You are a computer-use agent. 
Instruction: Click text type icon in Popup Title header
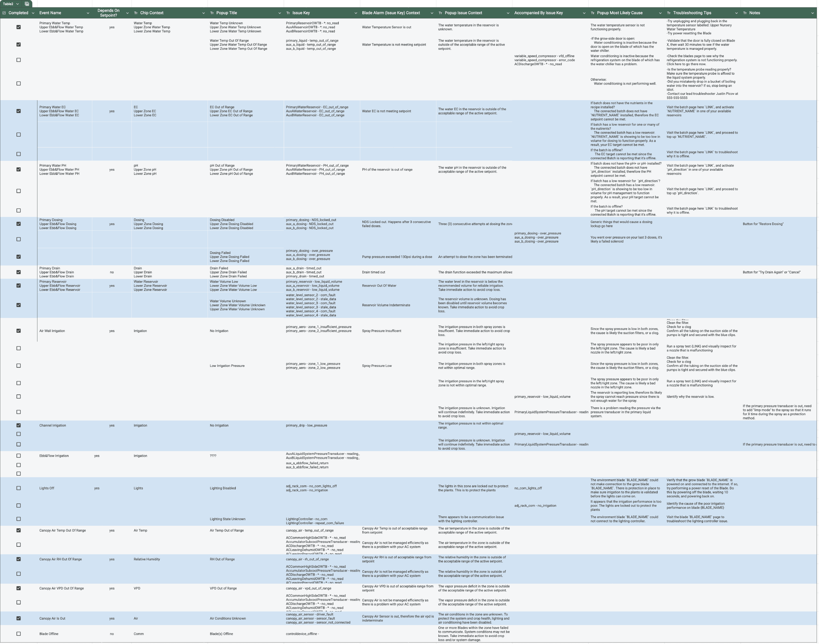click(212, 13)
